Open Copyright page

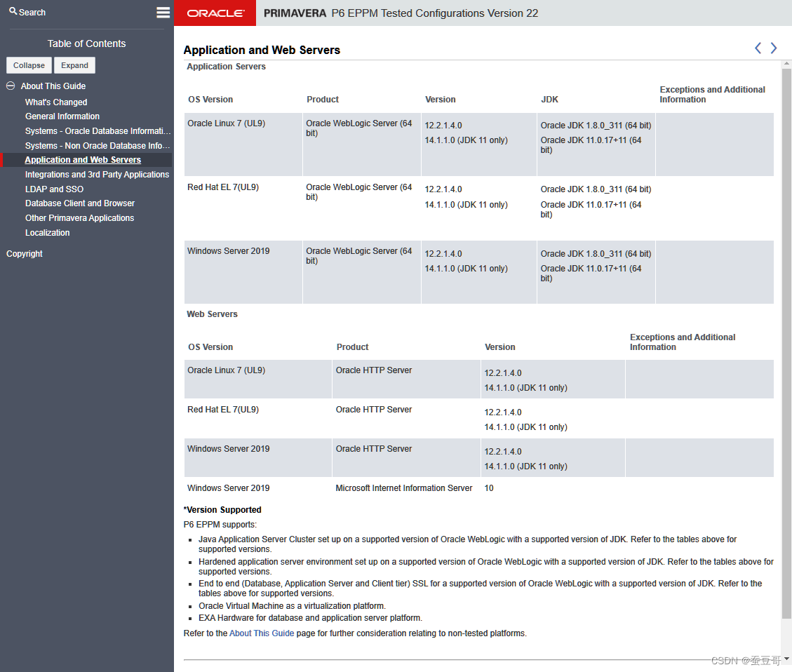[x=25, y=253]
